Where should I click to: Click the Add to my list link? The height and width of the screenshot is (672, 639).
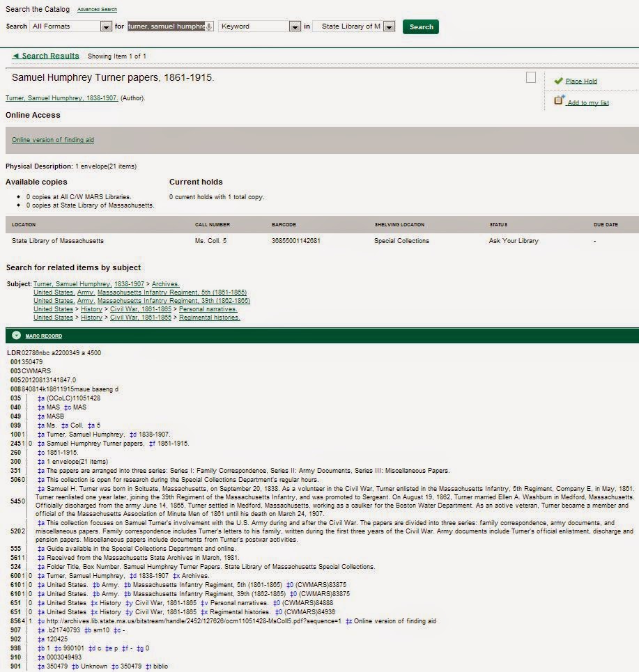588,103
